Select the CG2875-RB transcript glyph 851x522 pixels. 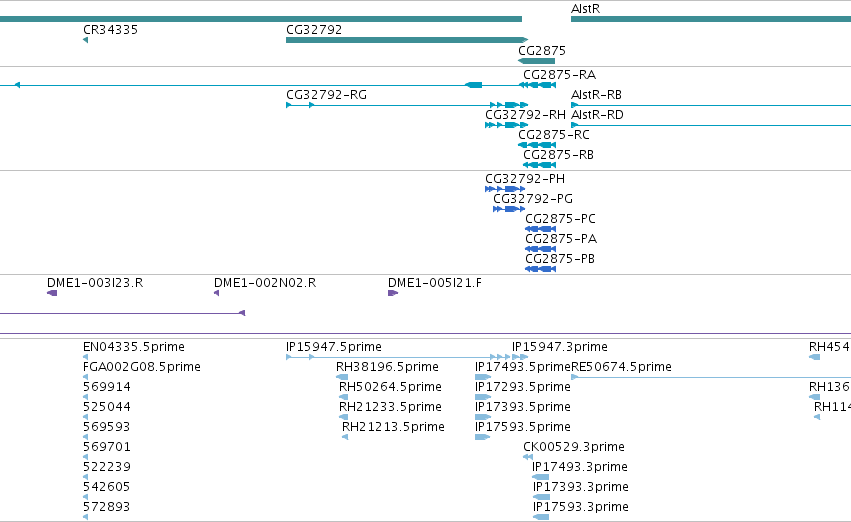coord(539,165)
